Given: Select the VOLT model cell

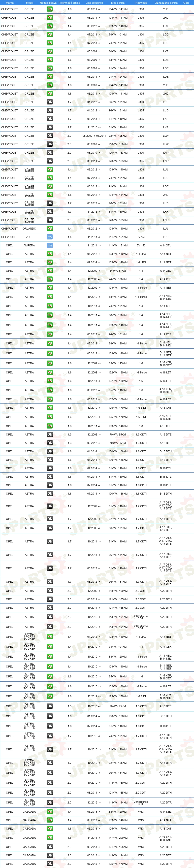Looking at the screenshot, I should click(x=29, y=237).
